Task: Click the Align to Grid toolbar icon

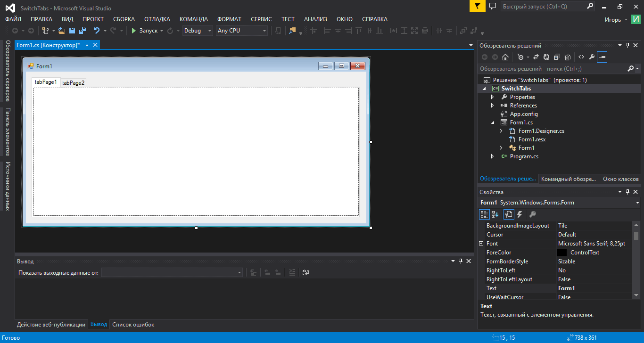Action: point(313,31)
